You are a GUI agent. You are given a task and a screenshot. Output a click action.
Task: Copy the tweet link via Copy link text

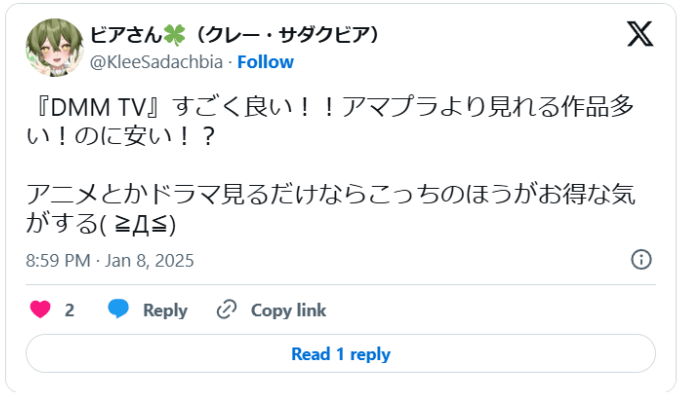pyautogui.click(x=288, y=311)
